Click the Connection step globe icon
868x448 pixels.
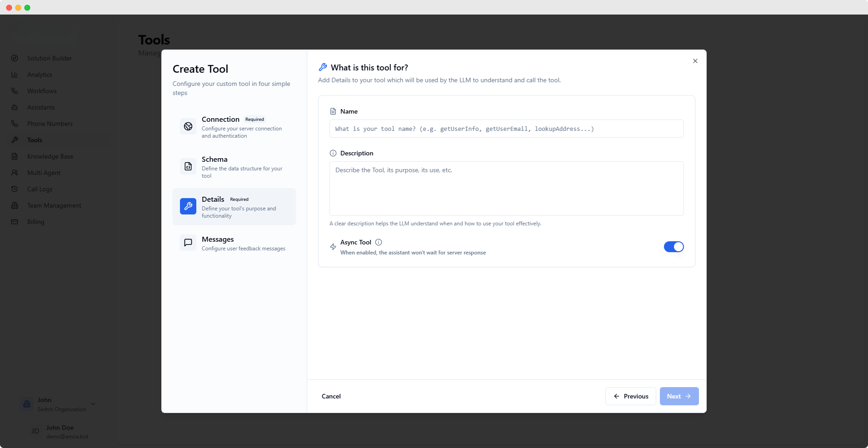point(188,126)
